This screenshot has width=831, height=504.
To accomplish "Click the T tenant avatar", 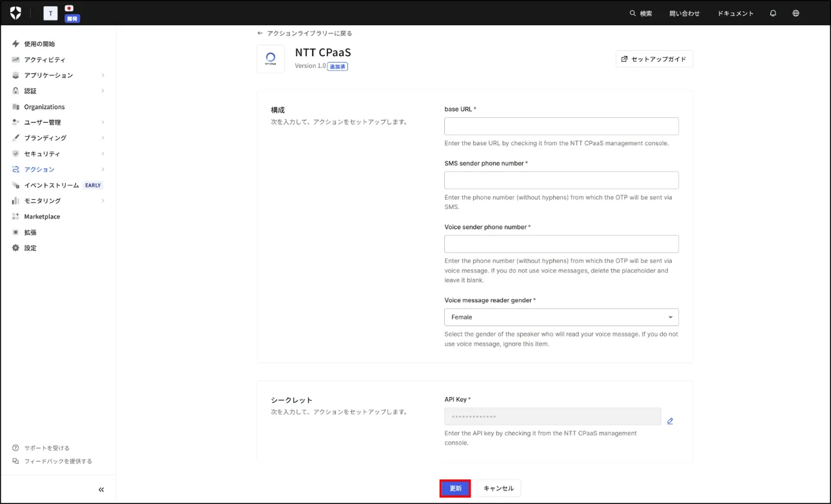I will click(x=50, y=13).
